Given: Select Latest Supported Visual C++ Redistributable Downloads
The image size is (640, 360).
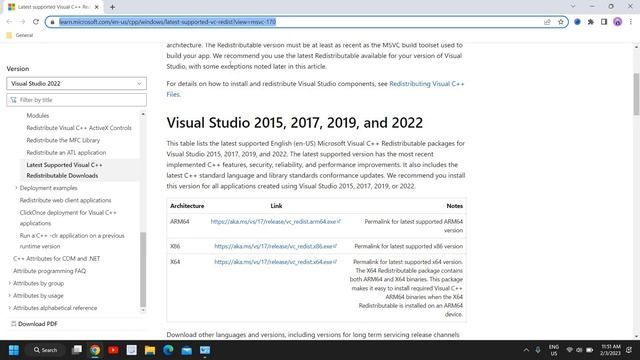Looking at the screenshot, I should point(64,170).
